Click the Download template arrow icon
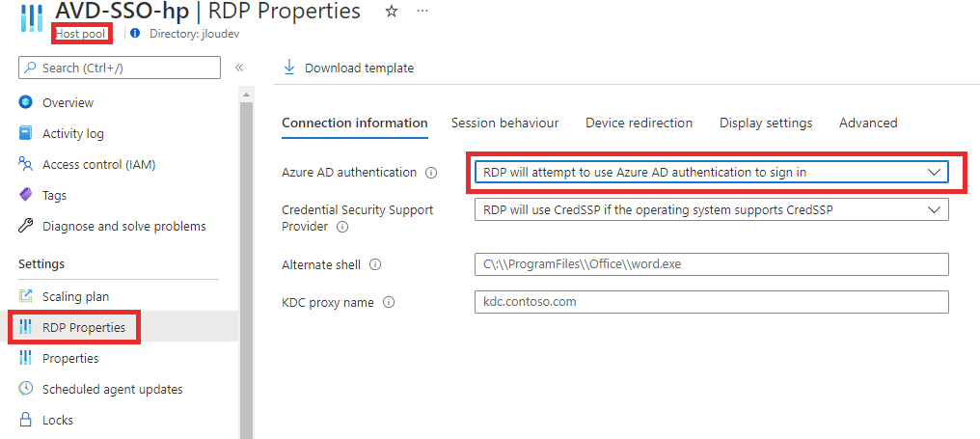980x439 pixels. click(288, 68)
